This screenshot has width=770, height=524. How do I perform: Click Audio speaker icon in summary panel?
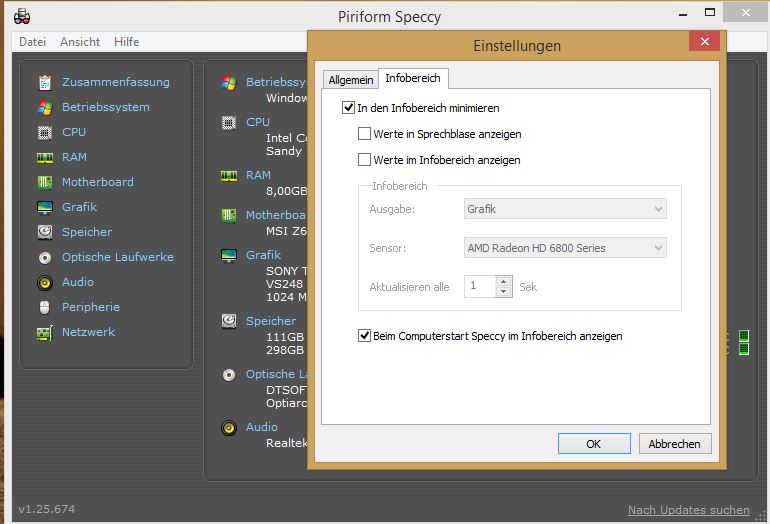click(x=229, y=428)
